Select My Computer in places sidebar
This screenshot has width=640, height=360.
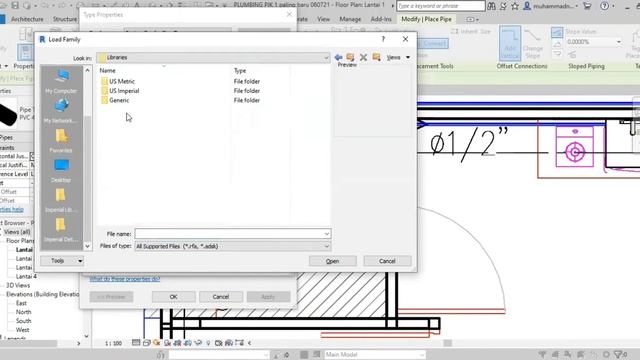pos(61,81)
